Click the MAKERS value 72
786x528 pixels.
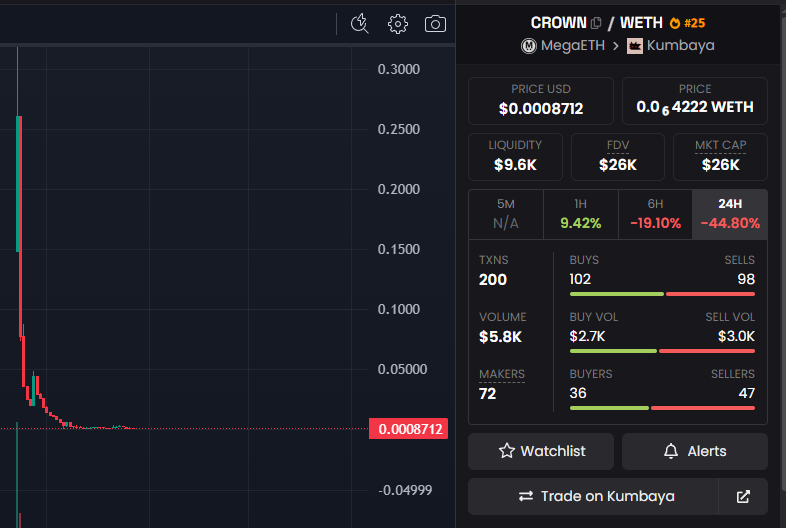tap(487, 394)
